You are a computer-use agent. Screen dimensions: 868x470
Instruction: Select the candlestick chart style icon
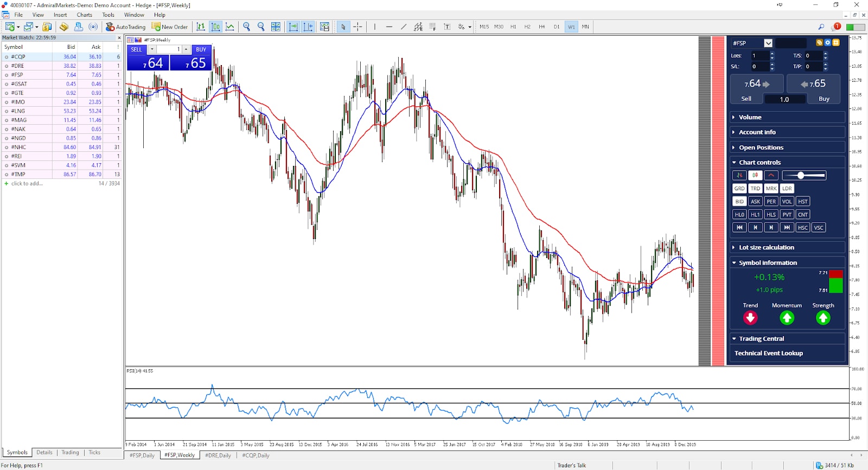[x=215, y=27]
